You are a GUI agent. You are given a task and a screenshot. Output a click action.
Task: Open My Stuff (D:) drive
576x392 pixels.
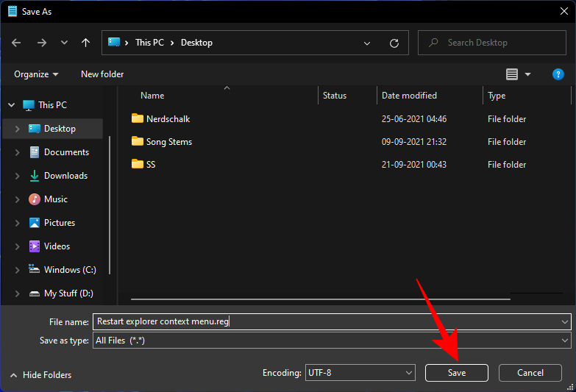[x=68, y=293]
